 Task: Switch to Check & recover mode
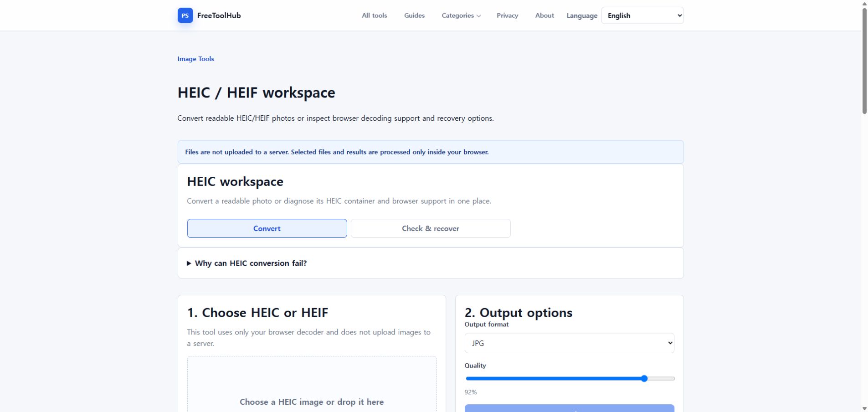[431, 228]
